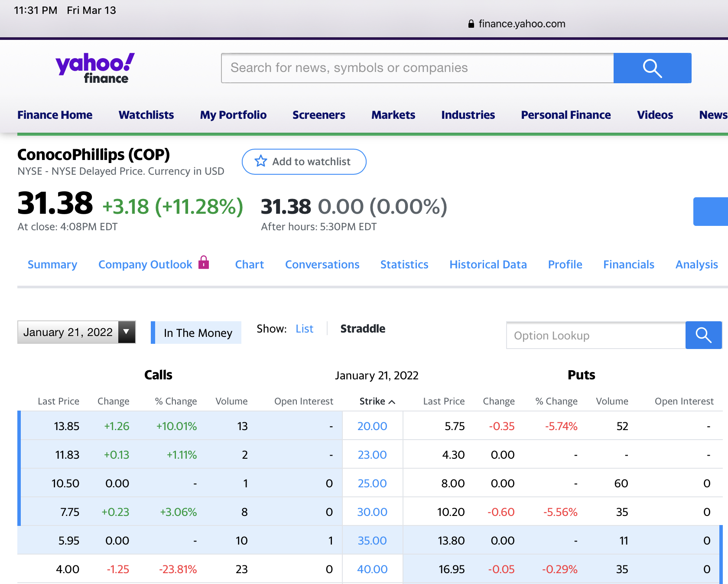Sort by Strike column arrow

coord(392,402)
